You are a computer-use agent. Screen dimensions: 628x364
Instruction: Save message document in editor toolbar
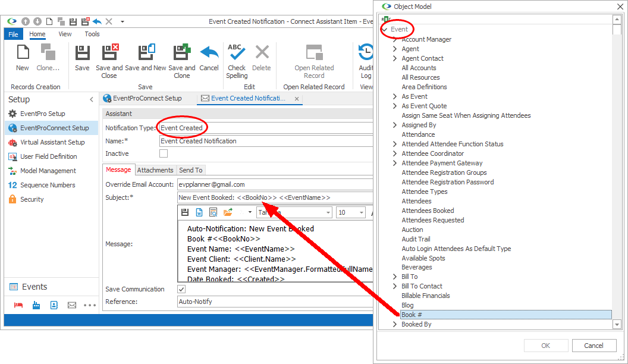184,212
